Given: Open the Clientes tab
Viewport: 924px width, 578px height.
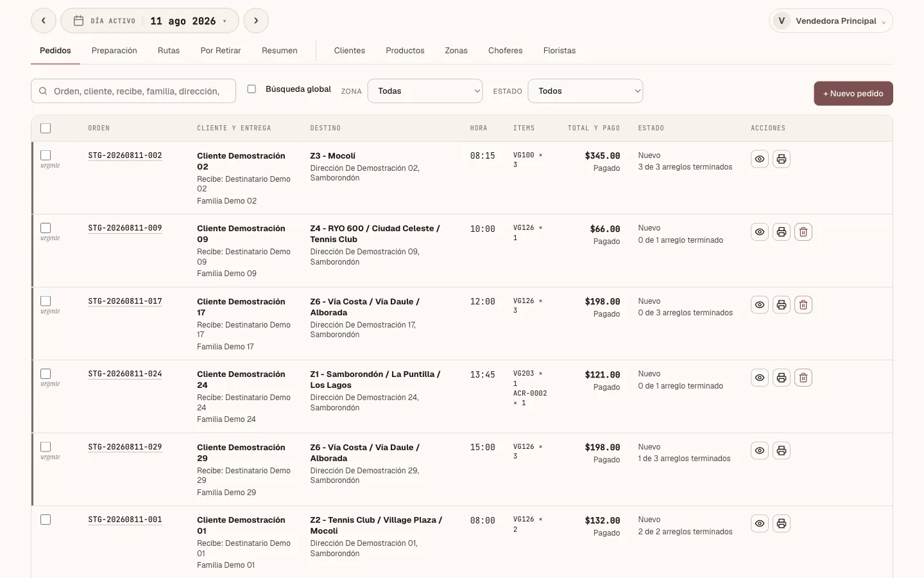Looking at the screenshot, I should (350, 51).
